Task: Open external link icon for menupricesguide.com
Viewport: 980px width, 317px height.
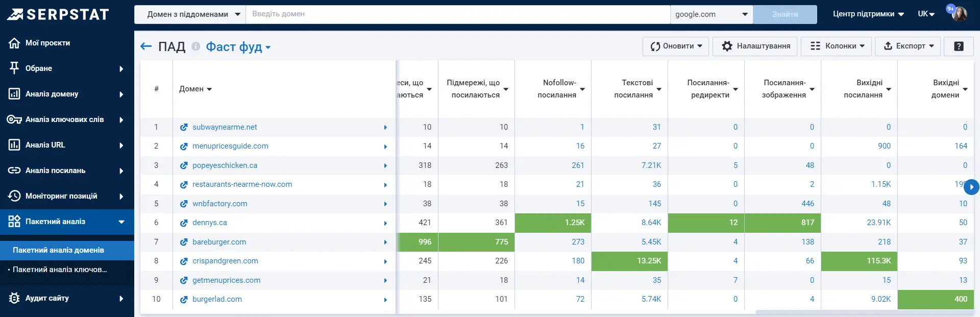Action: point(184,147)
